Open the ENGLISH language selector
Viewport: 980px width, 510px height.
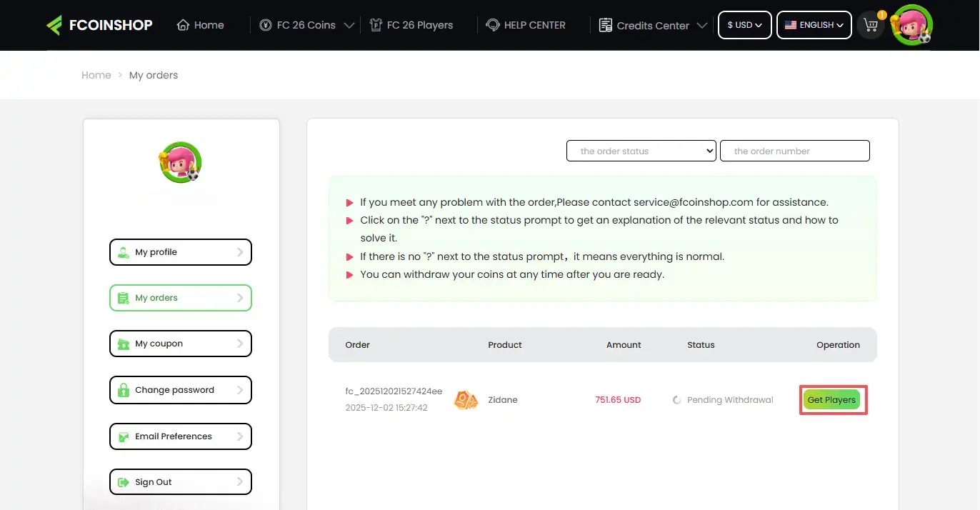click(814, 24)
